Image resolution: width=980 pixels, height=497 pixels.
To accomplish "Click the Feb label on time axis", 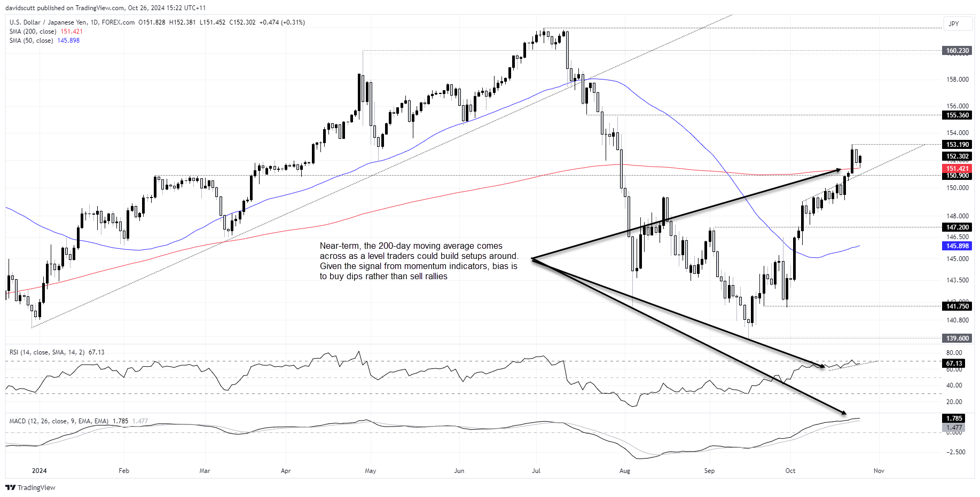I will pyautogui.click(x=124, y=471).
